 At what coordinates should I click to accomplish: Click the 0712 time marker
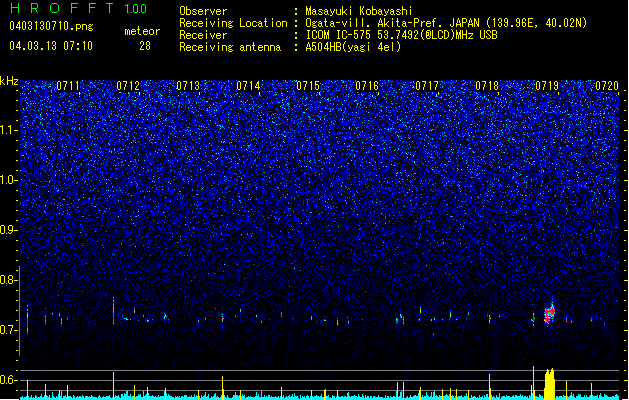pos(128,86)
